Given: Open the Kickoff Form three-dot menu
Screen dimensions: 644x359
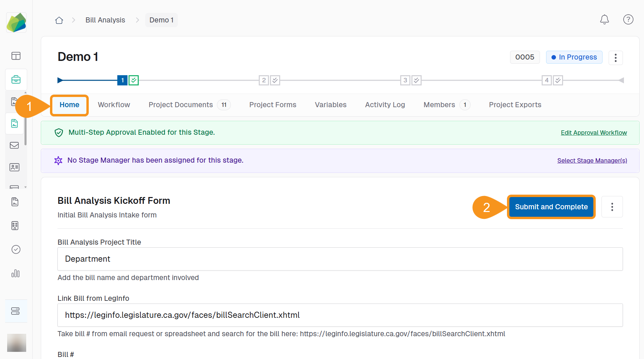Looking at the screenshot, I should pyautogui.click(x=612, y=207).
